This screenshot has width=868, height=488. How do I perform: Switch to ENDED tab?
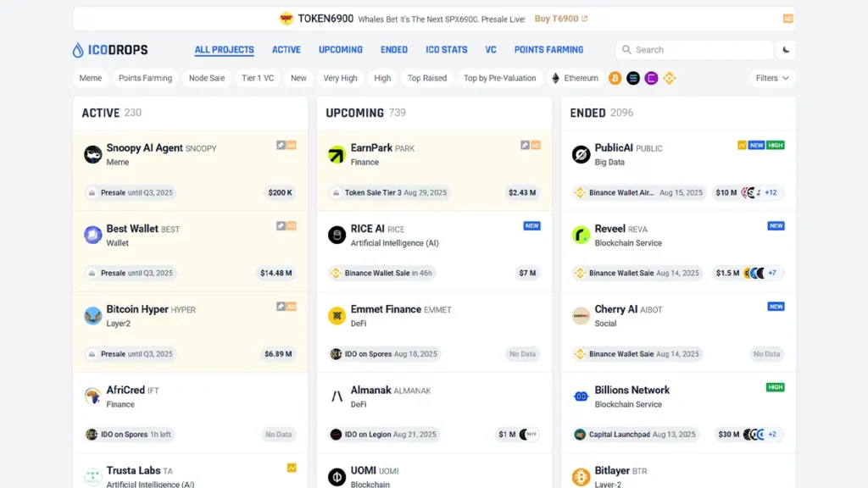pyautogui.click(x=394, y=50)
